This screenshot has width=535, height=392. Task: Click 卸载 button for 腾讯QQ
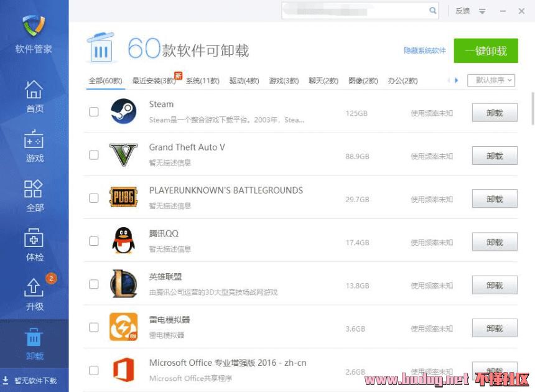tap(495, 242)
